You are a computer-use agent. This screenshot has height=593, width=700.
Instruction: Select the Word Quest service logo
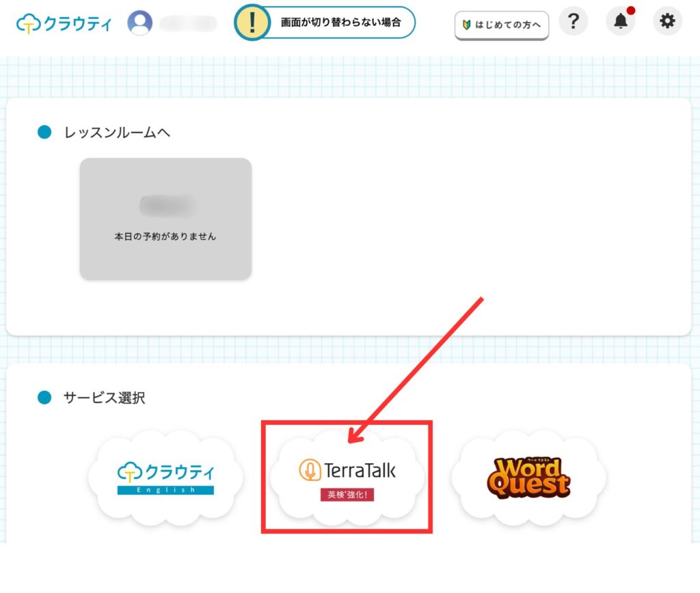[x=528, y=478]
